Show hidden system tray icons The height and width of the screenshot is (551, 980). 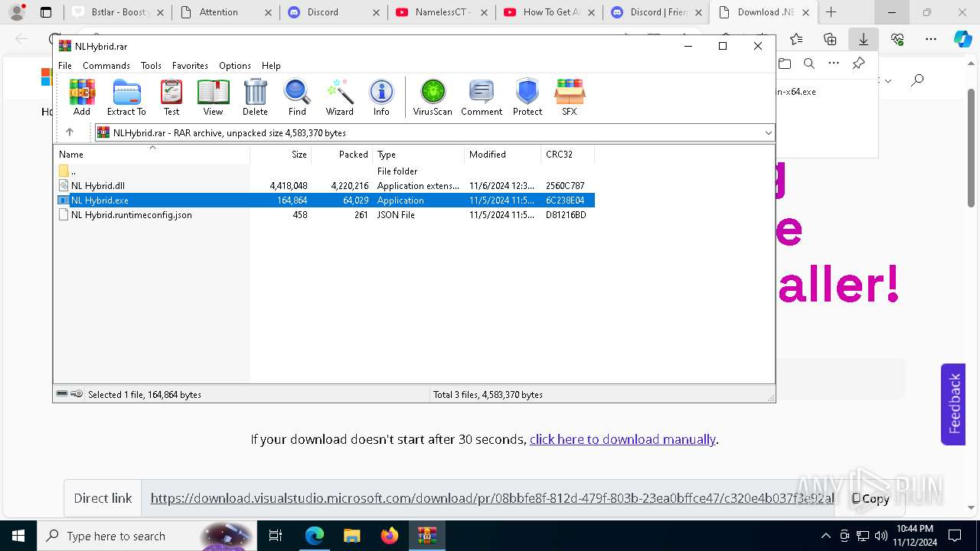tap(825, 536)
